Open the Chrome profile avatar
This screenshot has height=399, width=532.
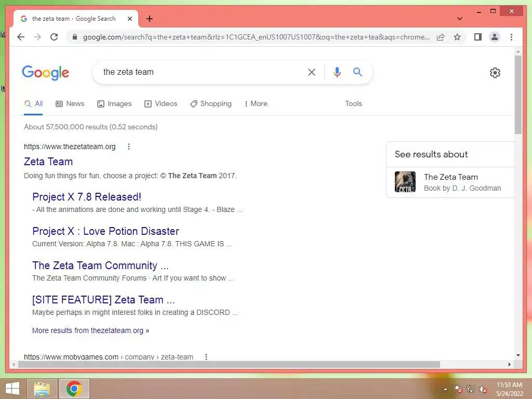point(495,37)
